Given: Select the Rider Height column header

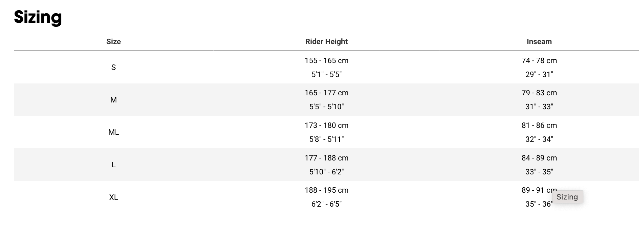Looking at the screenshot, I should coord(326,41).
